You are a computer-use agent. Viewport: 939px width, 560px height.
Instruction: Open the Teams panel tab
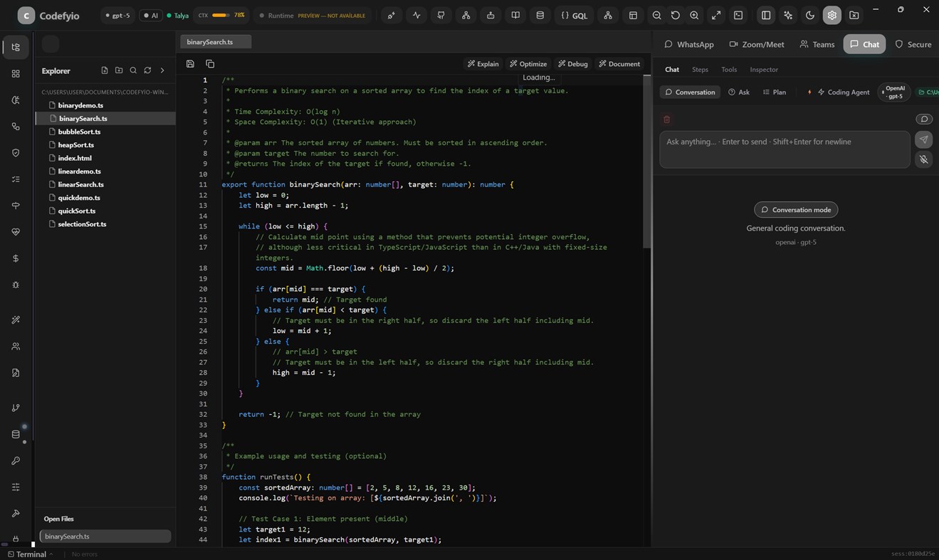point(817,44)
